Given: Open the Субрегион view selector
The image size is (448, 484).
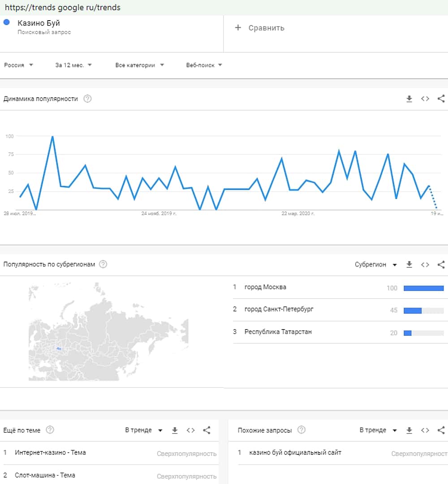Looking at the screenshot, I should point(376,265).
